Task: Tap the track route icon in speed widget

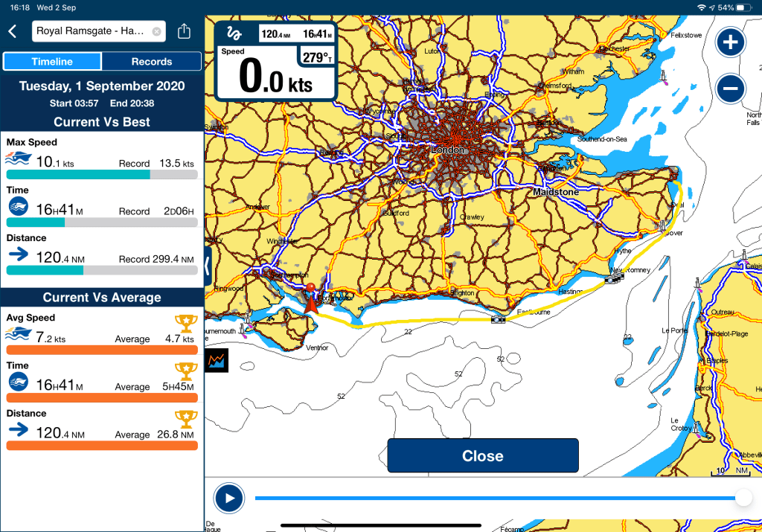Action: pos(236,34)
